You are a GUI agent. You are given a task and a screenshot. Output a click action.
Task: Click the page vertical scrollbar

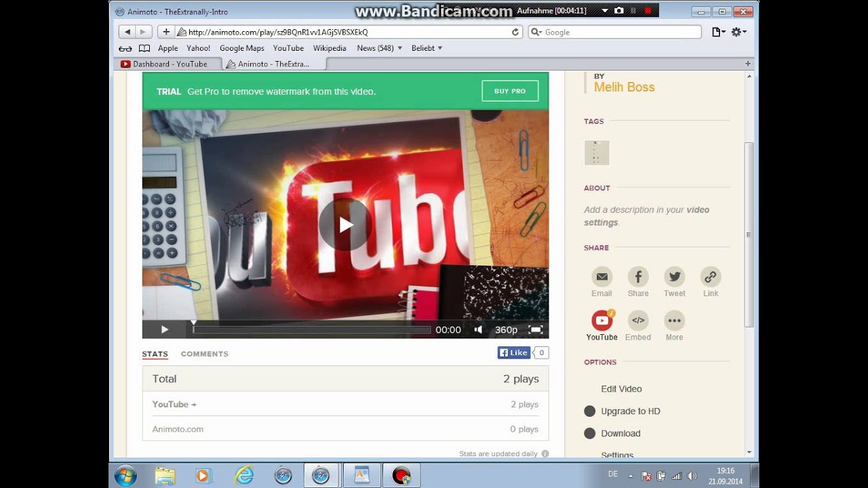[x=749, y=235]
